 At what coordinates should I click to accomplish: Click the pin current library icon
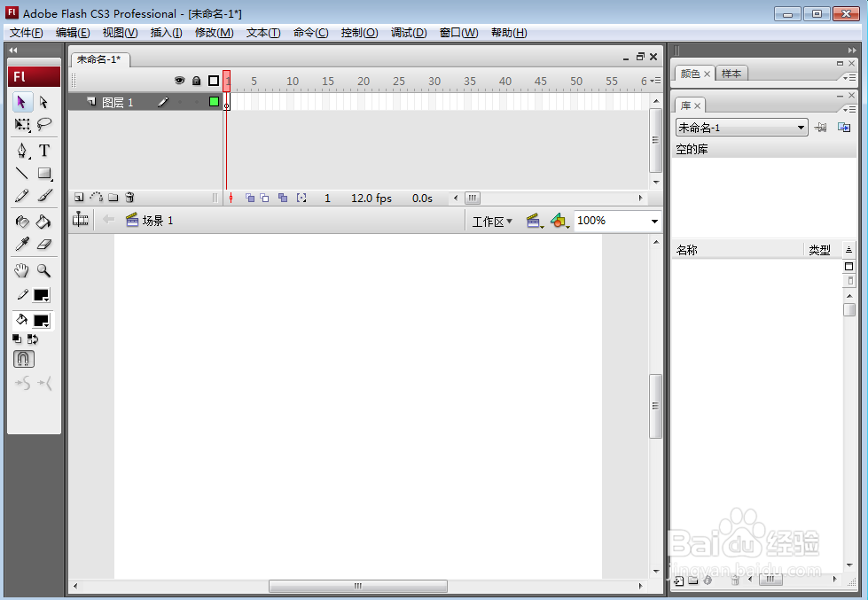pyautogui.click(x=821, y=128)
